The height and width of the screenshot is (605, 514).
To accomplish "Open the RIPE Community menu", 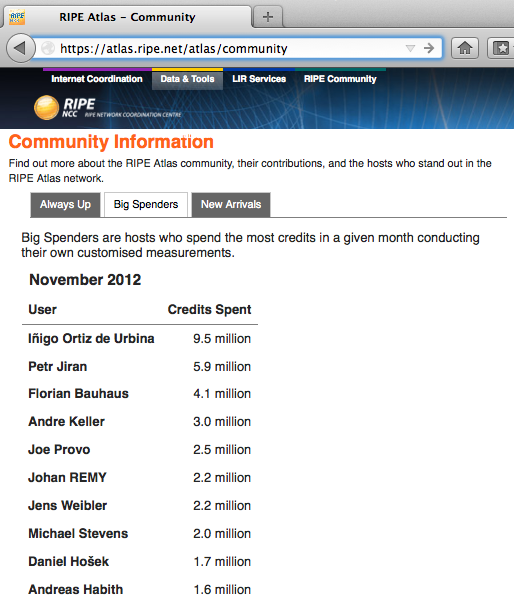I will point(340,79).
